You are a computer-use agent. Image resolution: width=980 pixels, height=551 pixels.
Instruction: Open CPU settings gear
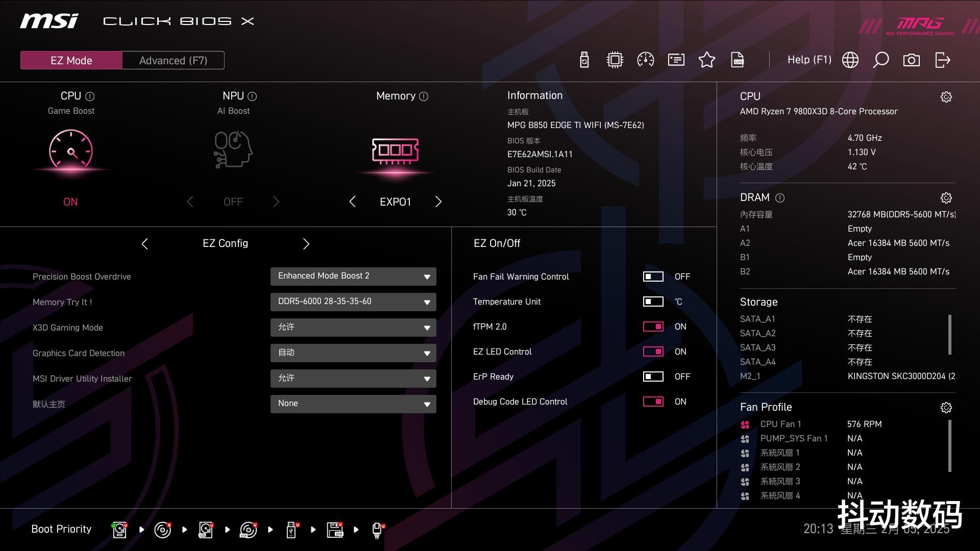946,97
